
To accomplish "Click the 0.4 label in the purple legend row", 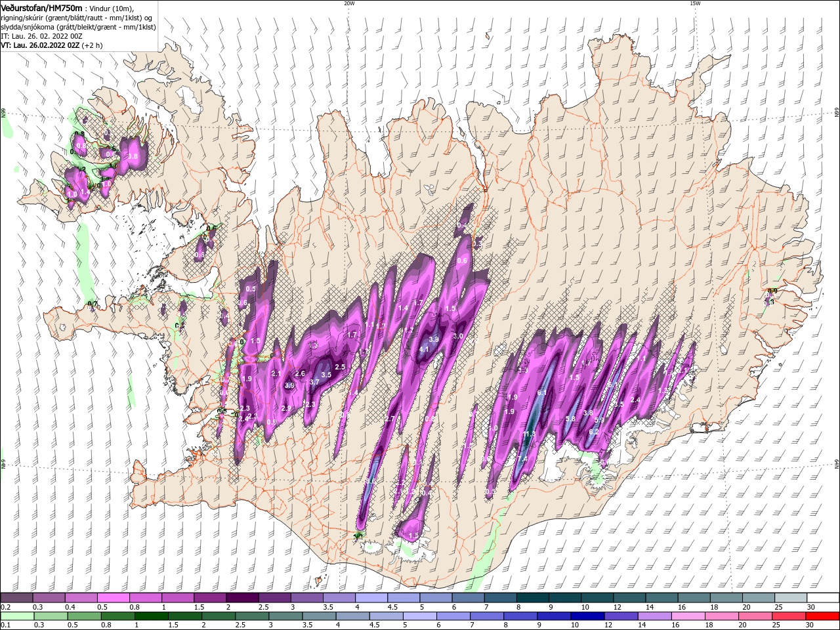I will pos(70,607).
